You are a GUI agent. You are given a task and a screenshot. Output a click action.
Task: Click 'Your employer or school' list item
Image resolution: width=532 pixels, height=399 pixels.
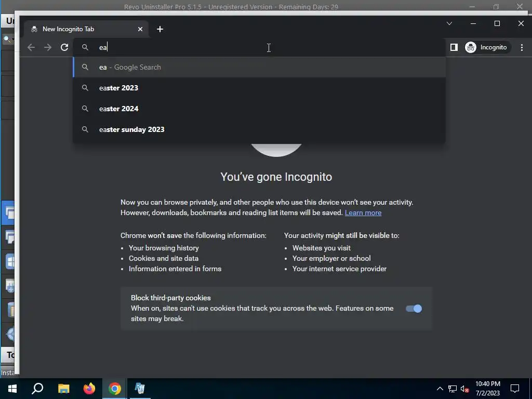pos(331,259)
